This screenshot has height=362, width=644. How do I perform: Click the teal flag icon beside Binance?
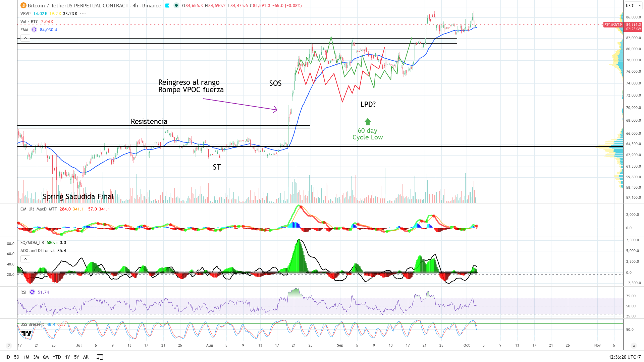coord(167,5)
